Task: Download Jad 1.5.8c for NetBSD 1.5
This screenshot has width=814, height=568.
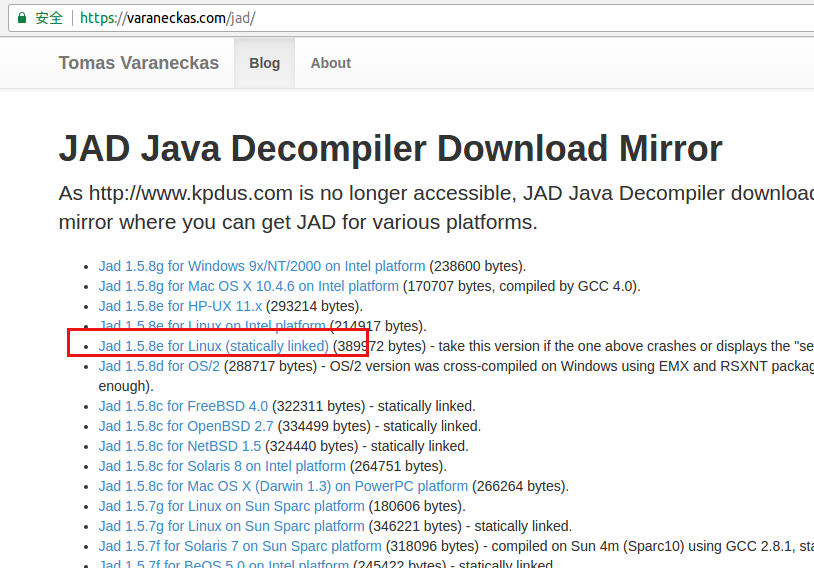Action: tap(180, 446)
